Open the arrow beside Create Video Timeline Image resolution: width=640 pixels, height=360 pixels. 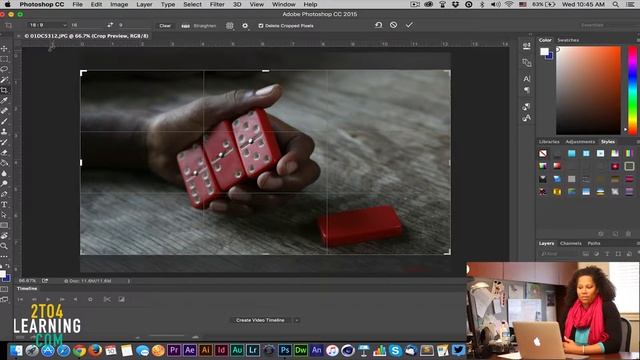297,320
